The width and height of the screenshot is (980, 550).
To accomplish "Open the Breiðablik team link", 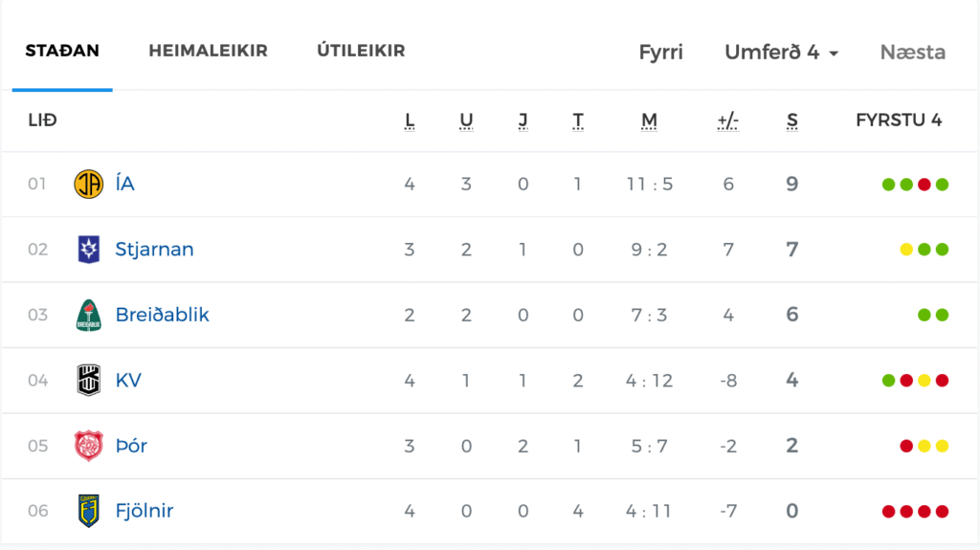I will click(x=163, y=315).
